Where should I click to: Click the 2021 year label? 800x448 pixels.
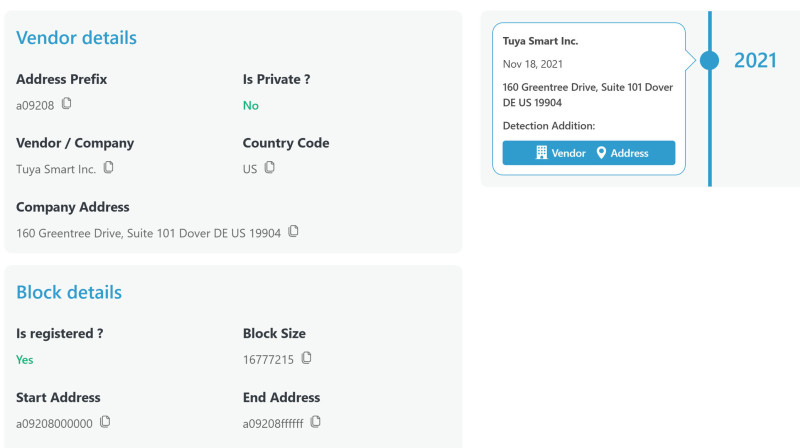755,61
